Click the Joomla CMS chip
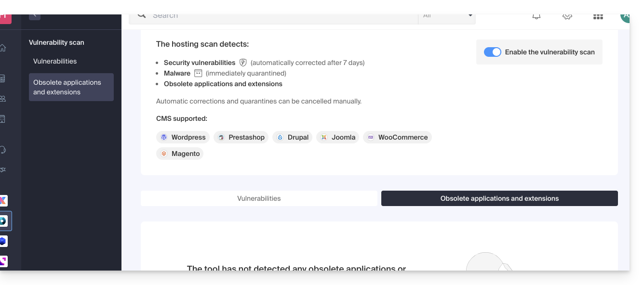 point(337,137)
